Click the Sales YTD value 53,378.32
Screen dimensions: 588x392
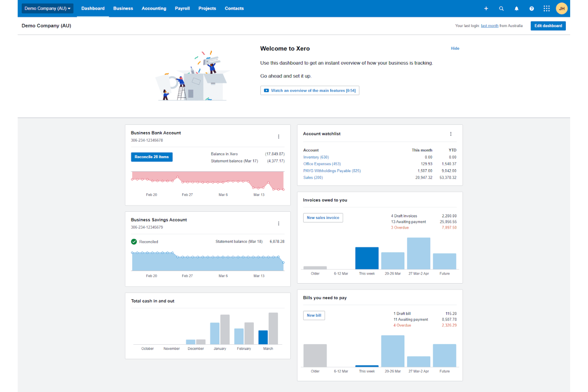(x=448, y=178)
